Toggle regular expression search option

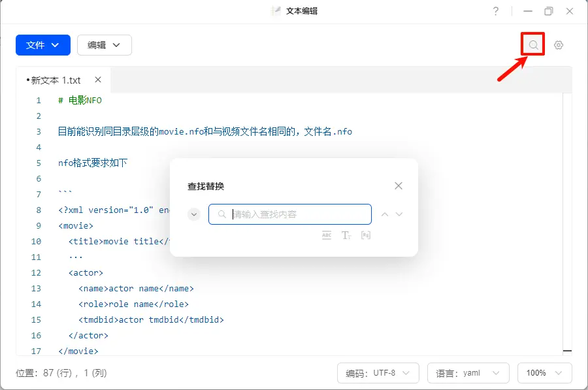pos(366,235)
